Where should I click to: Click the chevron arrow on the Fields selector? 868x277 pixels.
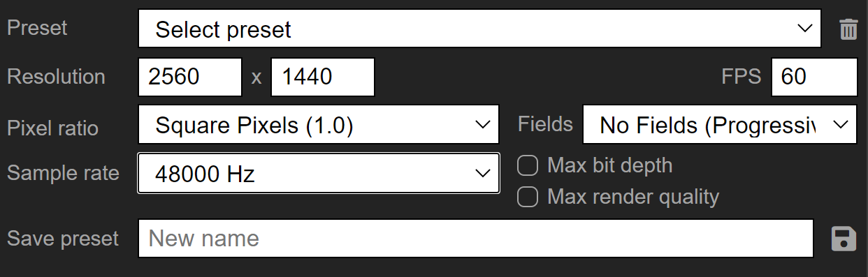tap(841, 125)
